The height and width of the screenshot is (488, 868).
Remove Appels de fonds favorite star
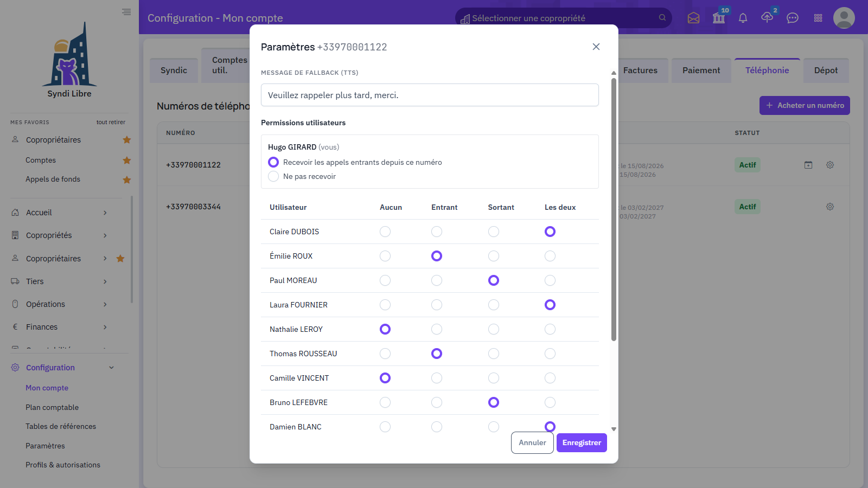[x=127, y=180]
